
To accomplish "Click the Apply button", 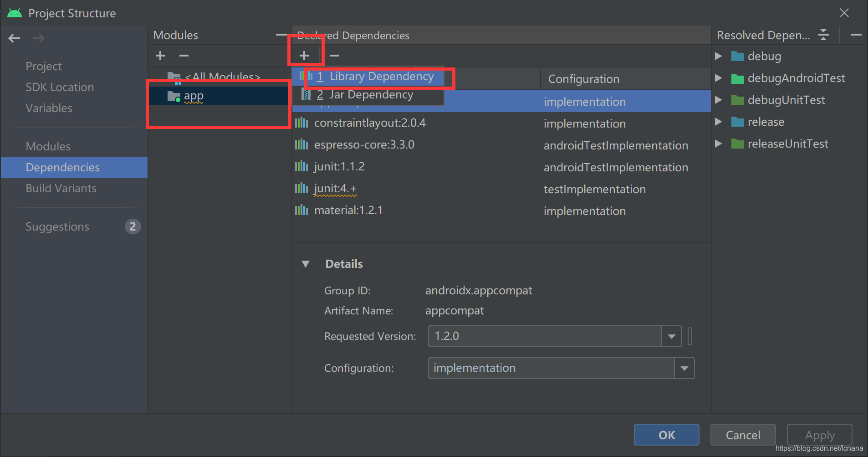I will 820,435.
